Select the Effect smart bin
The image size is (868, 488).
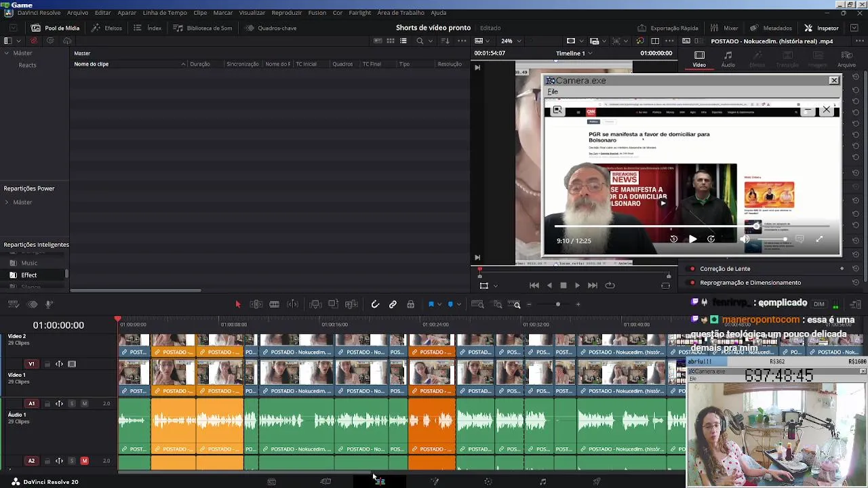[28, 275]
